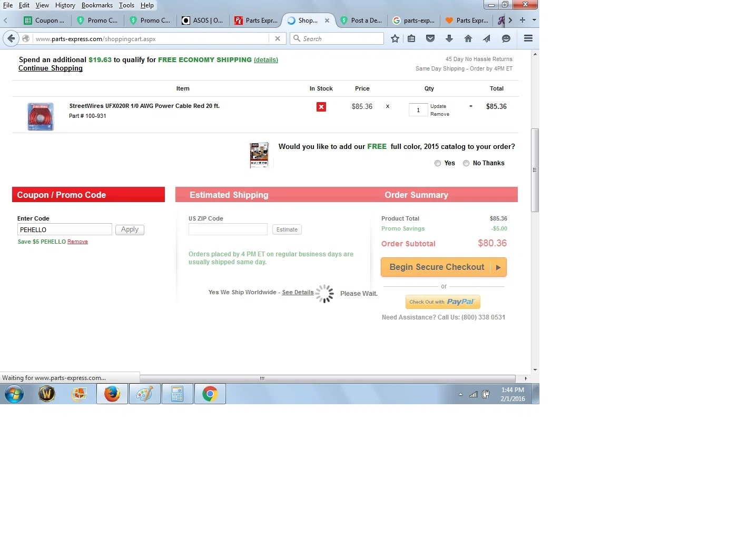Close the current Shop tab
This screenshot has height=560, width=749.
click(x=327, y=21)
